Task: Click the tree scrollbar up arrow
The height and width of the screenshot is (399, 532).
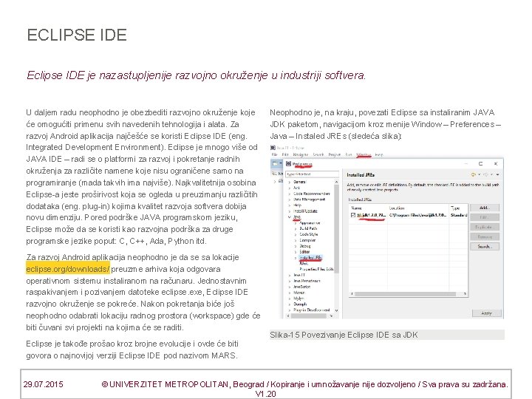Action: tap(336, 182)
